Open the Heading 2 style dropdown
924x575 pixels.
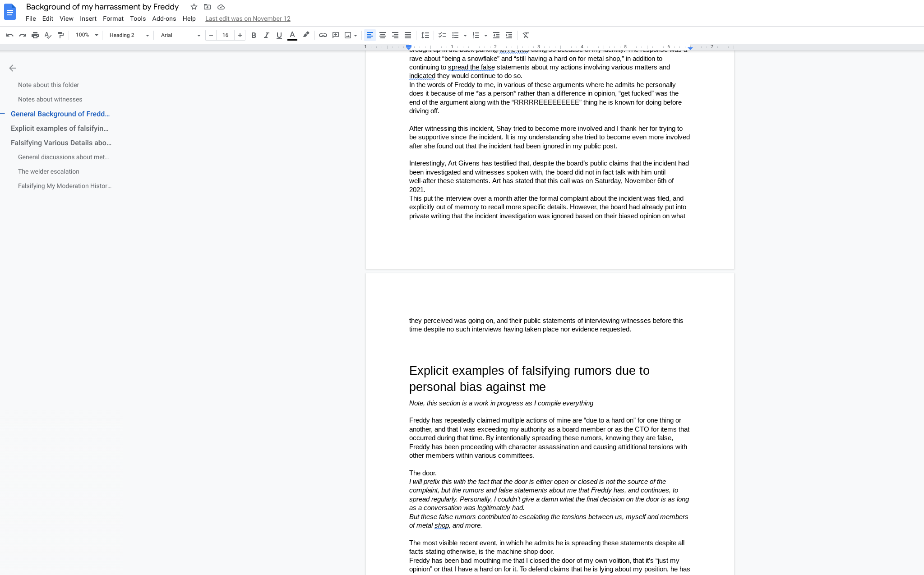click(129, 35)
